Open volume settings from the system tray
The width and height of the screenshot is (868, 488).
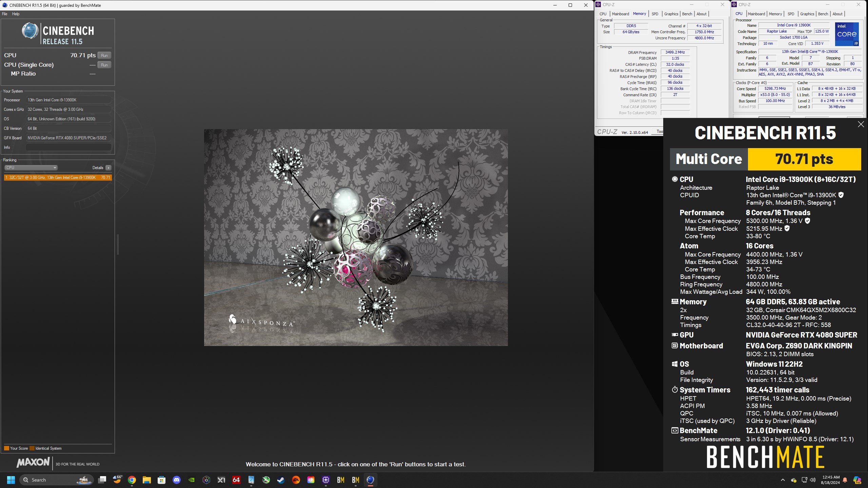click(x=813, y=480)
